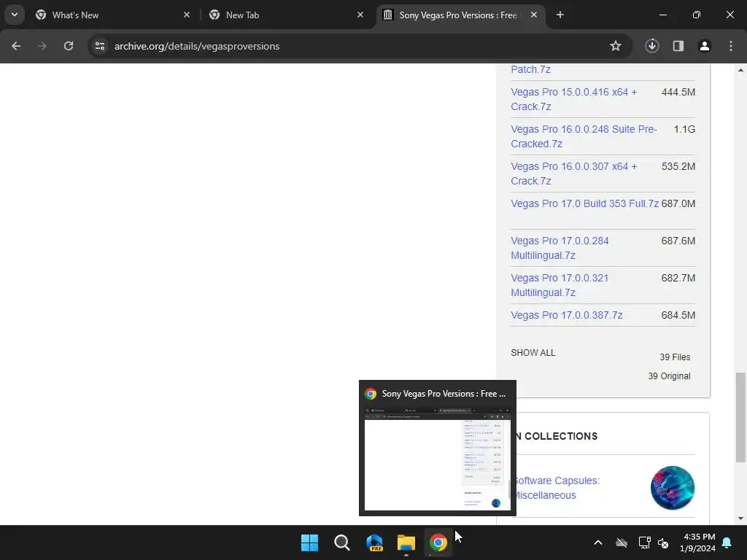The image size is (747, 560).
Task: Download Vegas Pro 16.0.0.307 x64 + Crack.7z
Action: [x=573, y=174]
